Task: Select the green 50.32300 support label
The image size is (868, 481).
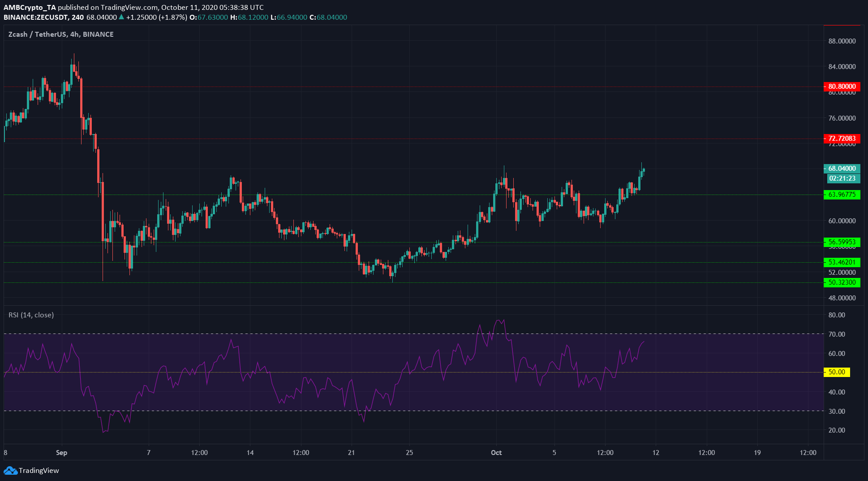Action: pos(842,282)
